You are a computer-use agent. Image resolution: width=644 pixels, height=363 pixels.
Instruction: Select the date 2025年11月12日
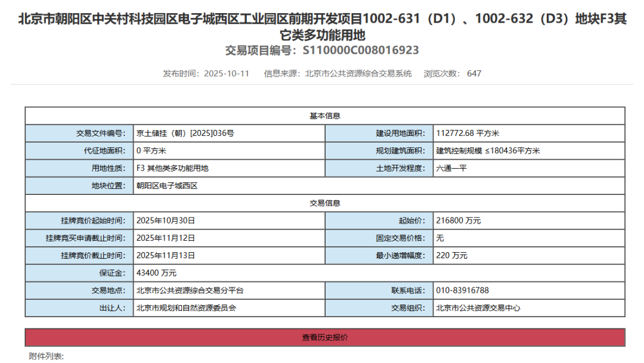click(166, 238)
